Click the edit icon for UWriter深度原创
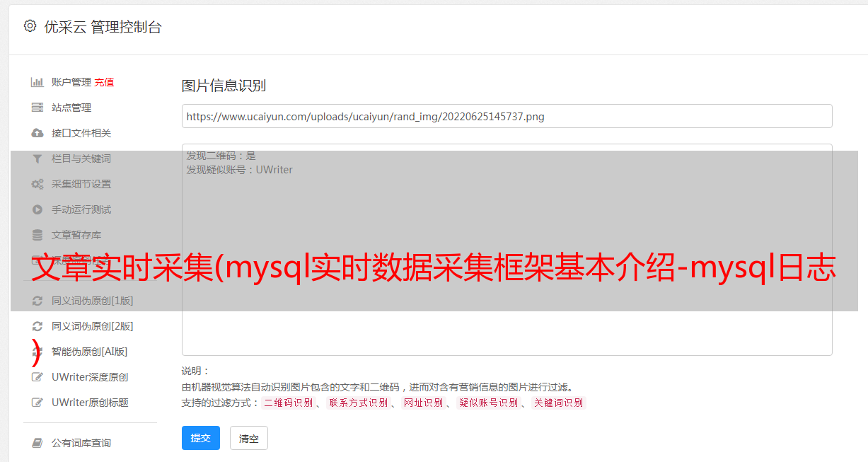Viewport: 868px width, 462px height. click(37, 377)
